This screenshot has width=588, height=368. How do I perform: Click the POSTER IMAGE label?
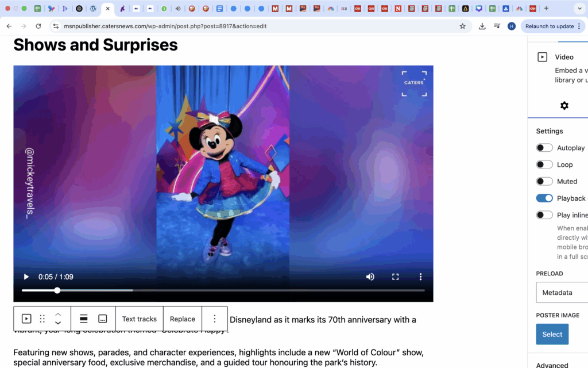pyautogui.click(x=558, y=315)
